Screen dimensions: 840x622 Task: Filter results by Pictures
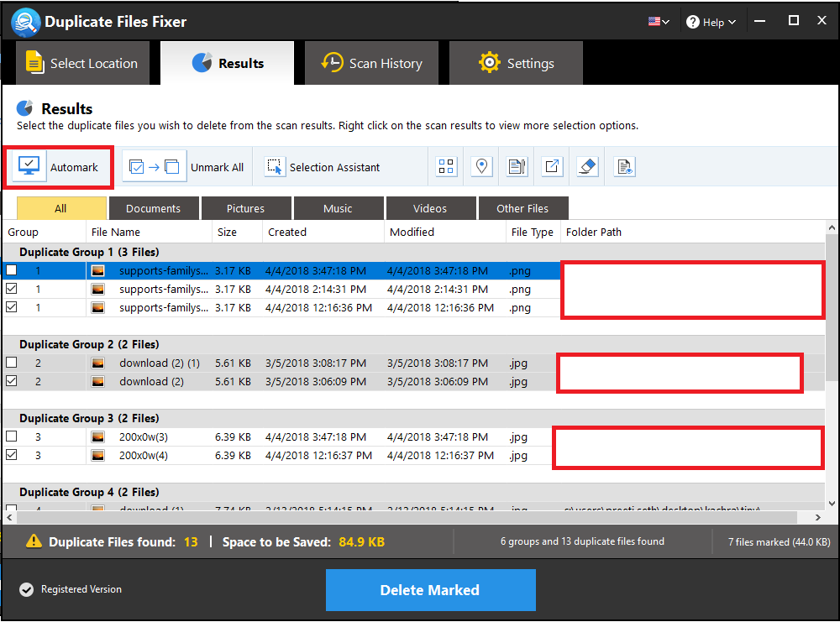246,208
